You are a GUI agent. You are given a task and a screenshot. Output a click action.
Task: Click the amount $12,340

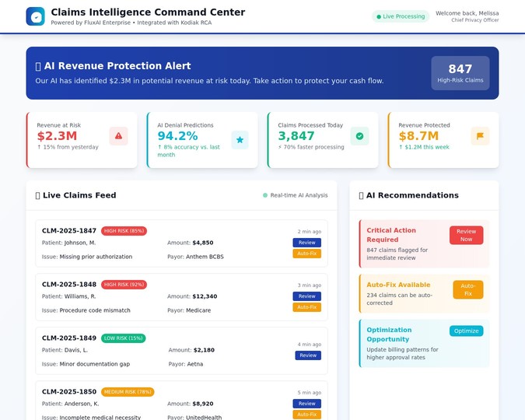coord(205,296)
